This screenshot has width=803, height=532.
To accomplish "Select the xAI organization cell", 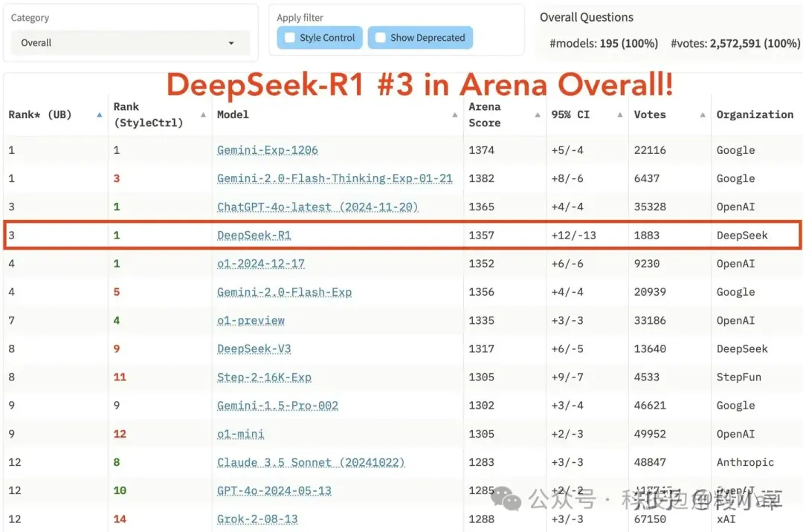I will [x=726, y=519].
